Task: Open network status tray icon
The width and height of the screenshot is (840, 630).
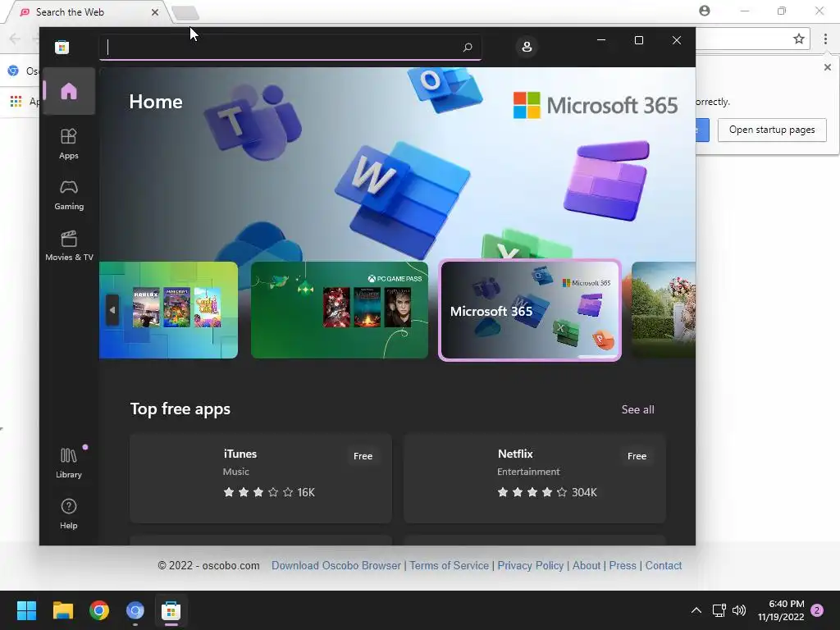Action: [719, 610]
